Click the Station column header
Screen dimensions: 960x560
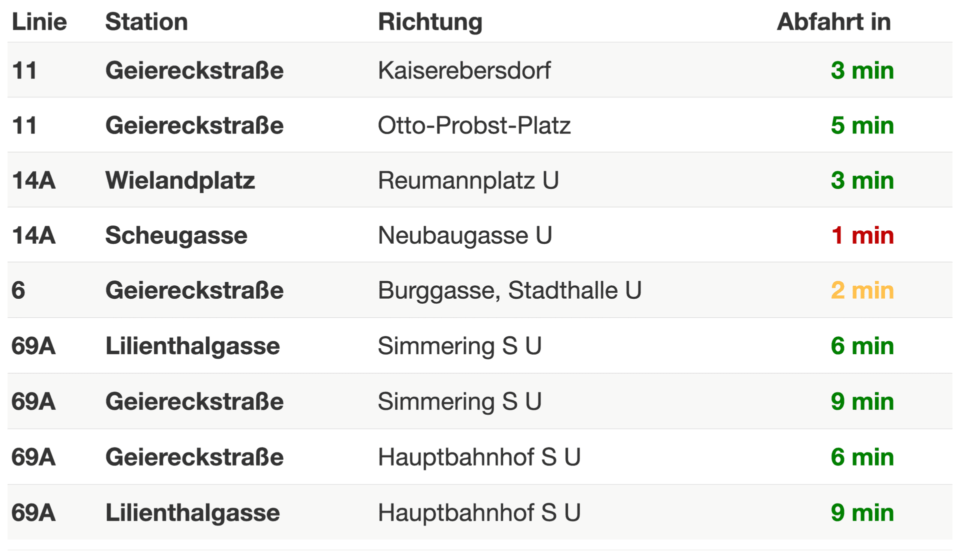point(146,22)
